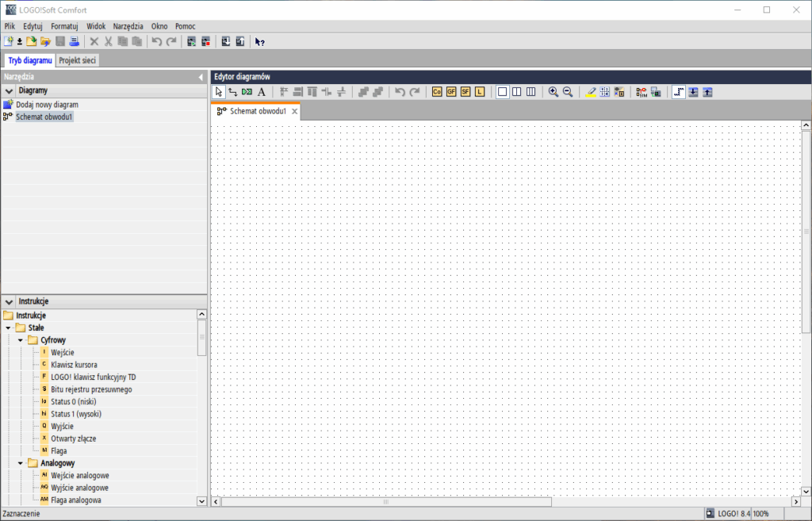Create a new diagram with the toolbar icon
812x521 pixels.
point(8,41)
